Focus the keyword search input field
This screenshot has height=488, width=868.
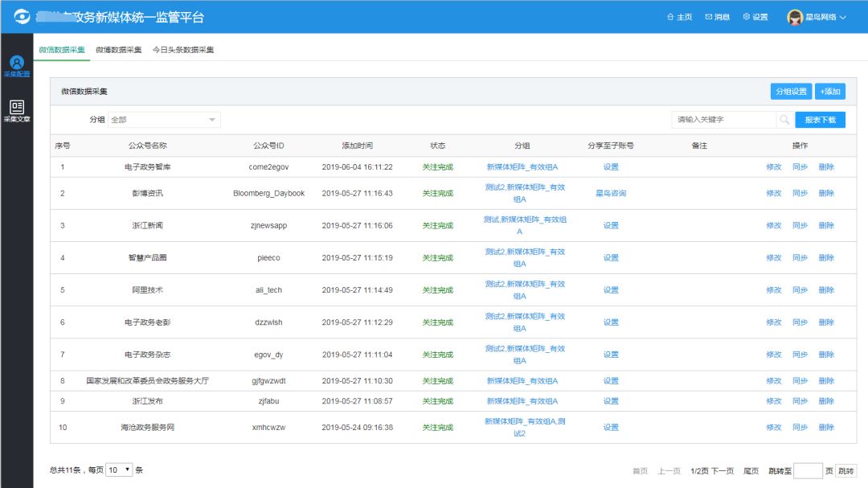[723, 120]
